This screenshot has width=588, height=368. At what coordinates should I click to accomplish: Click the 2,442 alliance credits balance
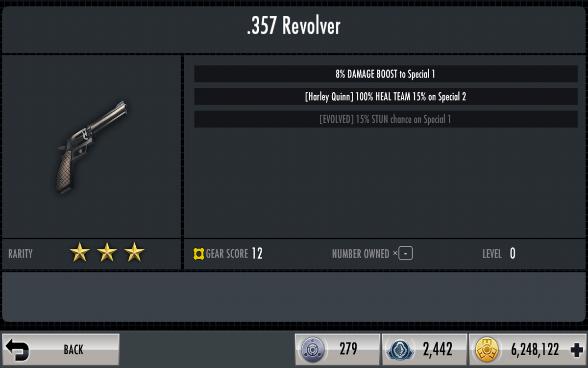(438, 350)
